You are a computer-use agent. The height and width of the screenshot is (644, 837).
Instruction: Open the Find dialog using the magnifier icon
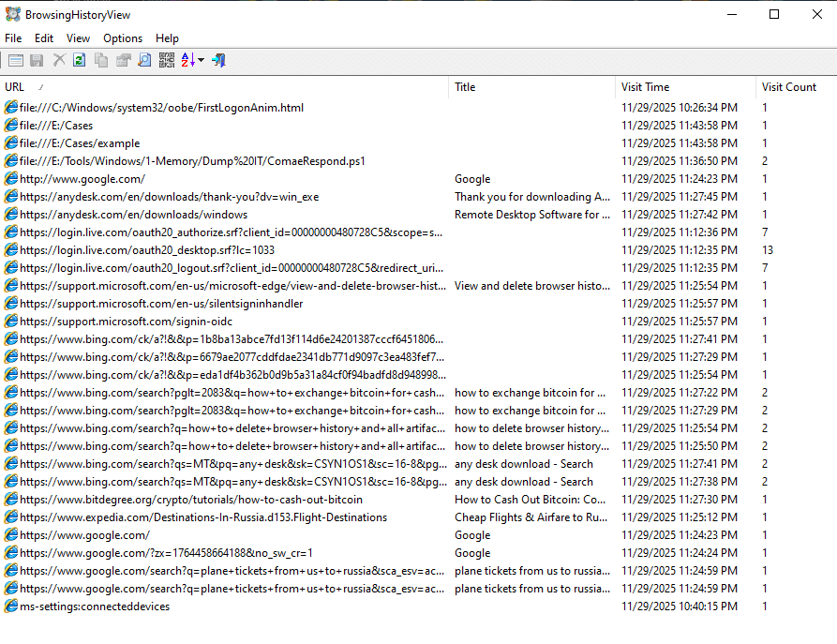(x=143, y=59)
